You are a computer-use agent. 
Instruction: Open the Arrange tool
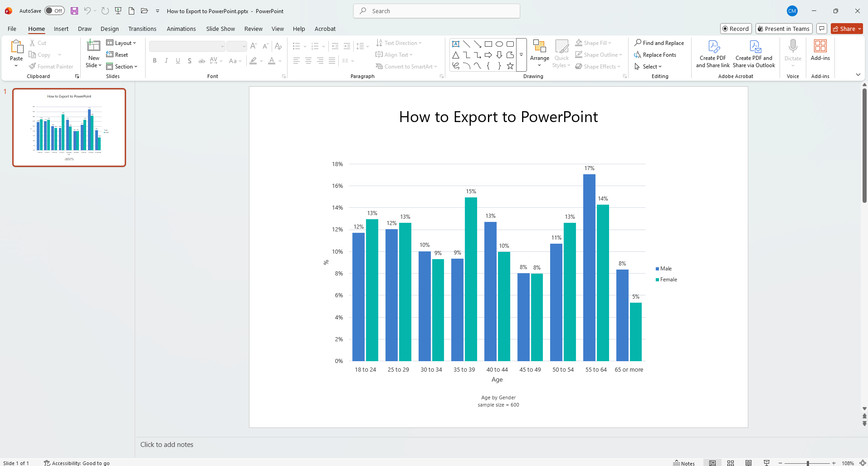[x=539, y=53]
